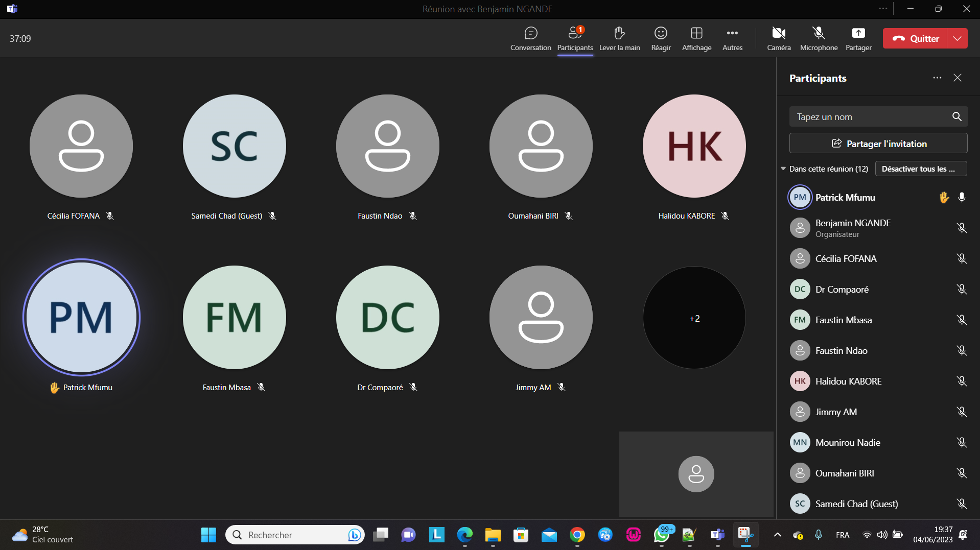Select the Participants tab in toolbar
Screen dimensions: 980x550
[x=575, y=38]
